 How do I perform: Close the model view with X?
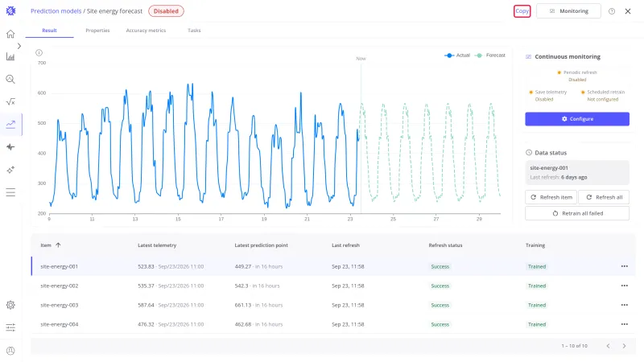[x=628, y=11]
